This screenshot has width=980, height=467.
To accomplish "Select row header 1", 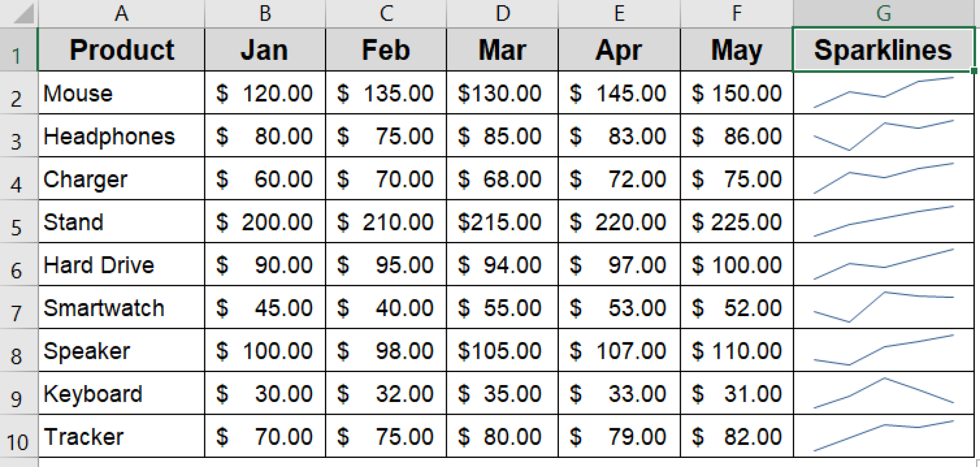I will [x=16, y=50].
